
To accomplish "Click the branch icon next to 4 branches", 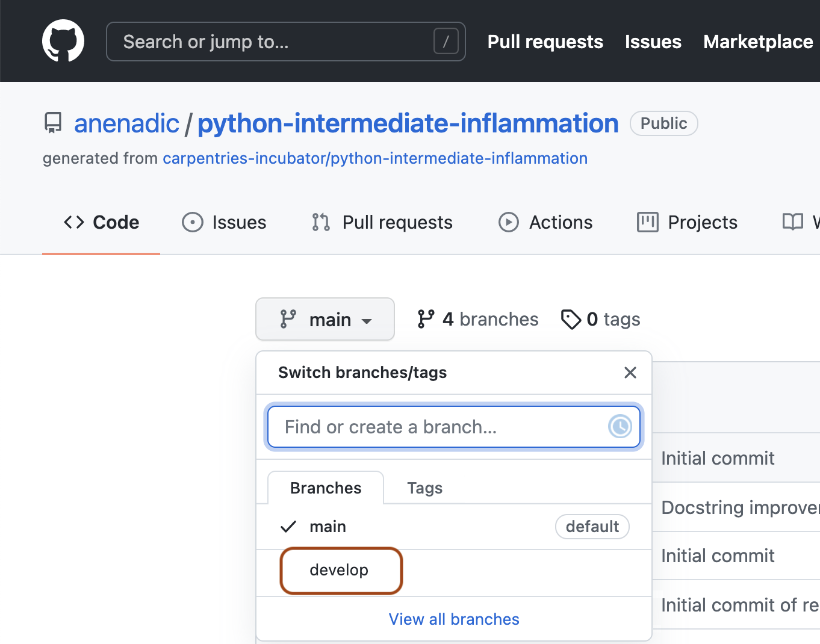I will (x=426, y=319).
